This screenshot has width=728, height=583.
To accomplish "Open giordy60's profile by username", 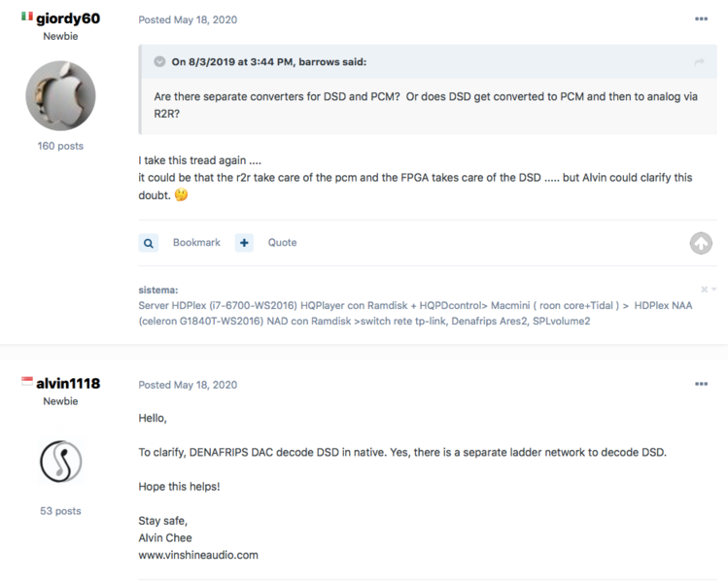I will 68,18.
